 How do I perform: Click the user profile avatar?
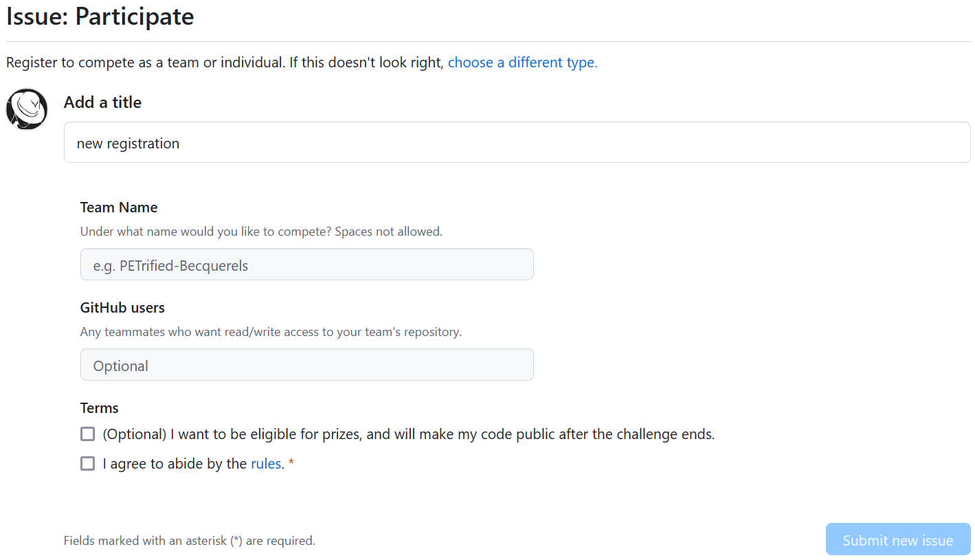pos(27,109)
